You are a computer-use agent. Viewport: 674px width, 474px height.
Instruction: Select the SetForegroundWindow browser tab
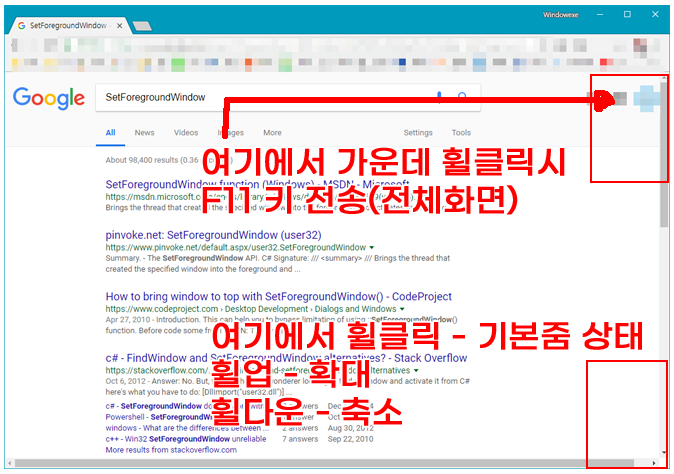69,26
